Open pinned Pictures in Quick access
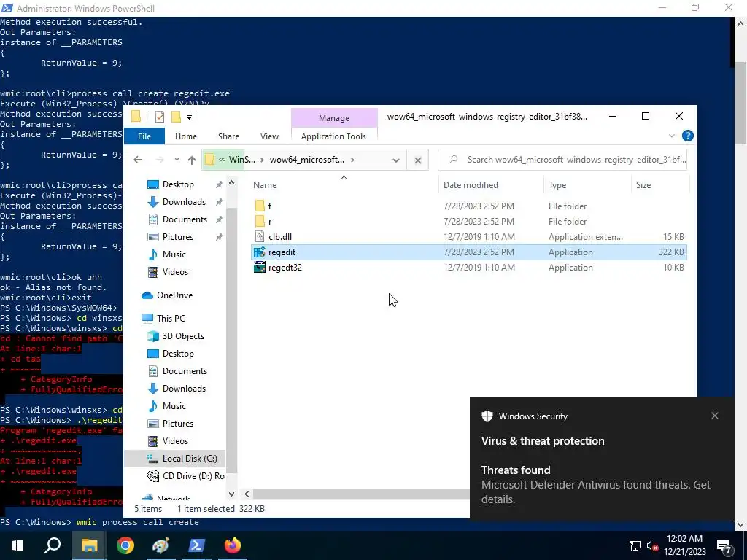 (178, 237)
